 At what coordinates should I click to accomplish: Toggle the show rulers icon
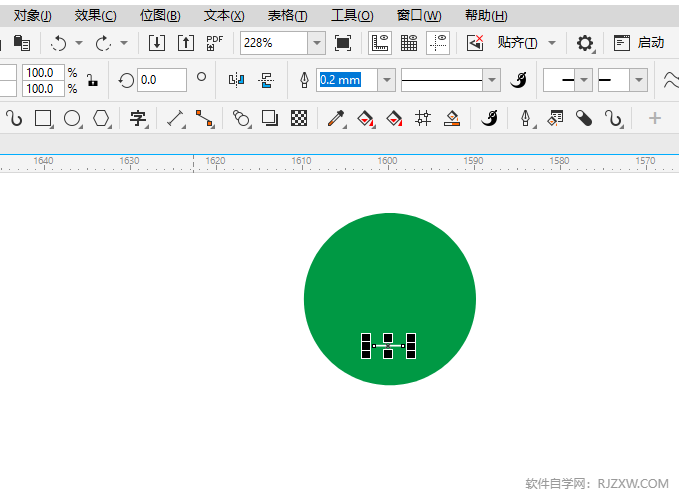(x=380, y=43)
